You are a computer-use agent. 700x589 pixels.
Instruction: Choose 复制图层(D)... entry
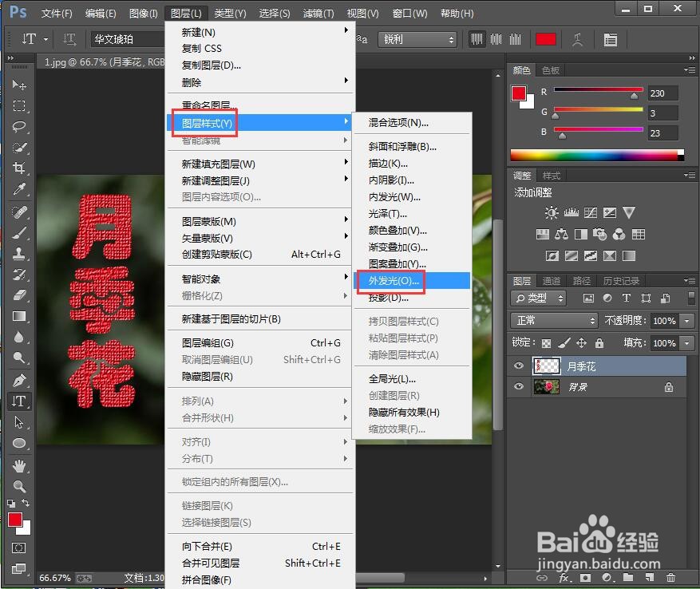[261, 65]
